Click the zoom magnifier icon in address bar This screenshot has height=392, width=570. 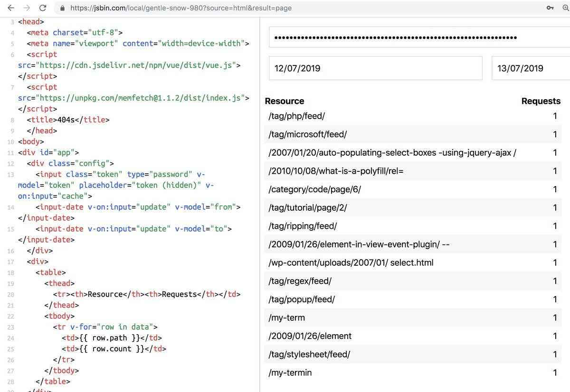point(565,8)
